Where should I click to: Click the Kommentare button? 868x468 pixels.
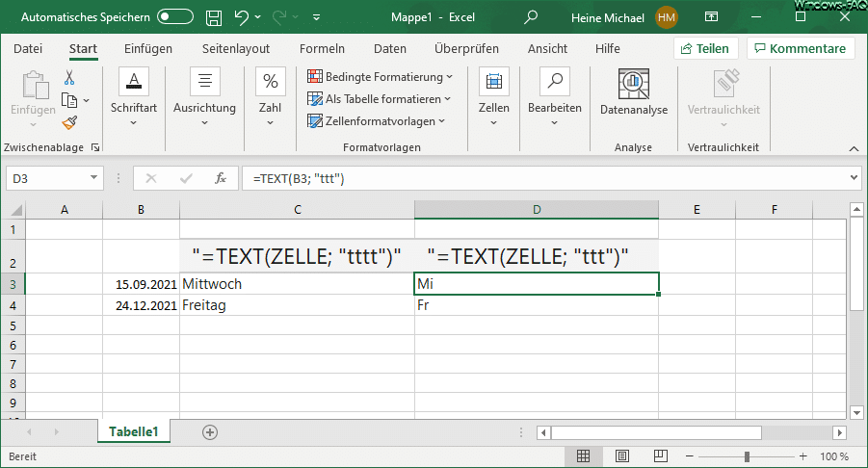[801, 49]
